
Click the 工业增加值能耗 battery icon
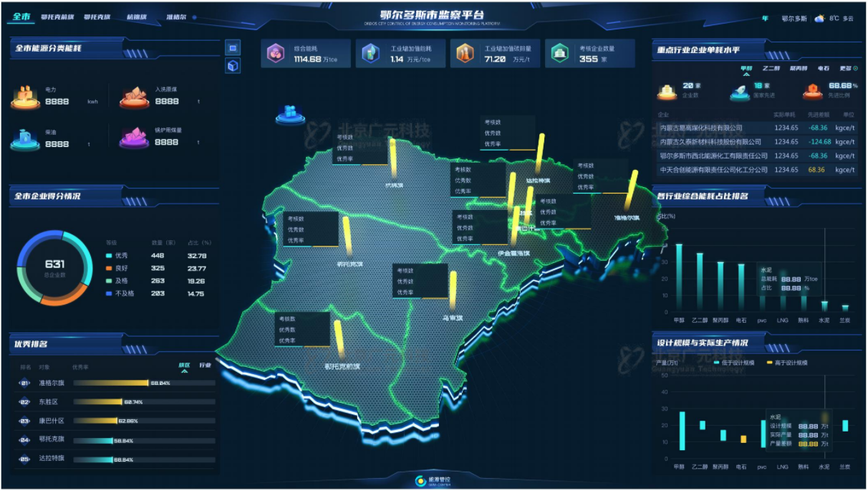point(370,54)
